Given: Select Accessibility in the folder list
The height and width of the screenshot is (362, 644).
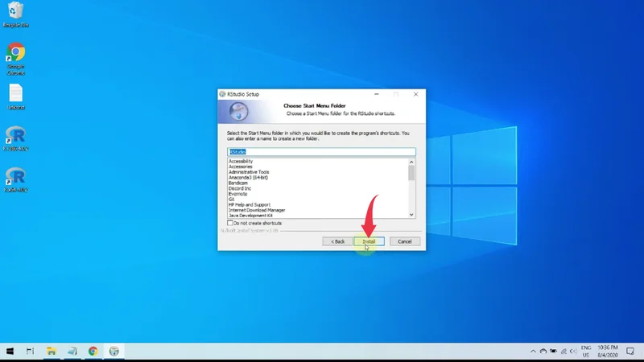Looking at the screenshot, I should pyautogui.click(x=241, y=161).
